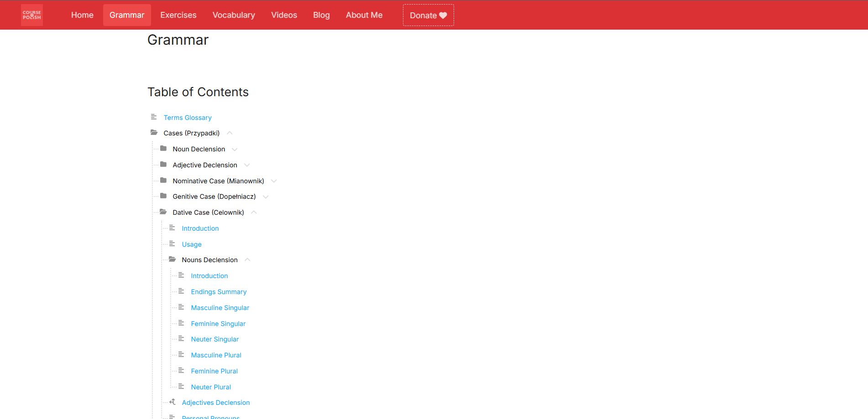This screenshot has height=419, width=868.
Task: Open the Terms Glossary link
Action: pos(188,117)
